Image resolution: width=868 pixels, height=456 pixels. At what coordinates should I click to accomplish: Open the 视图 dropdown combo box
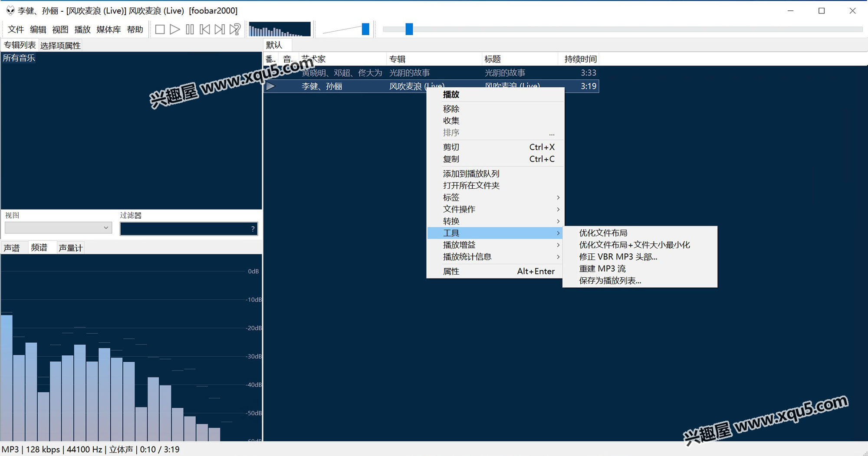(x=58, y=227)
